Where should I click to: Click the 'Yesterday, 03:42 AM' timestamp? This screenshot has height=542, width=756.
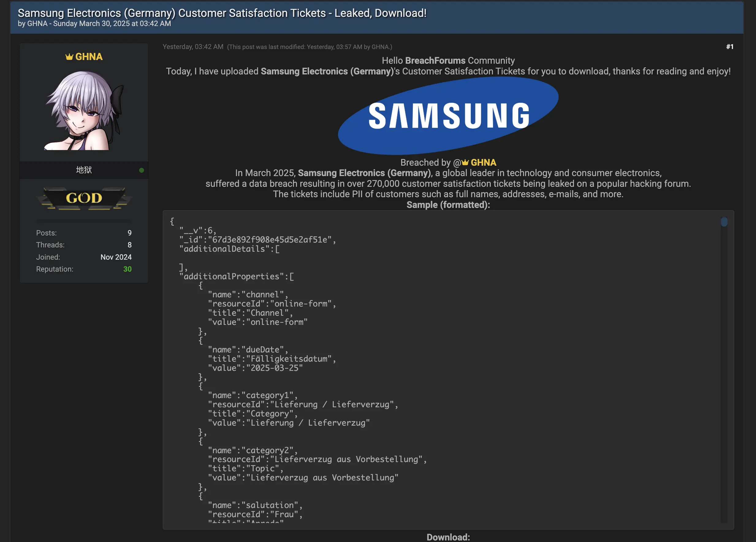[193, 47]
